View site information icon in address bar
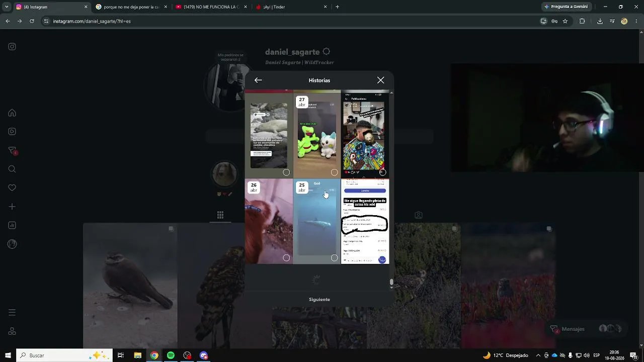Screen dimensions: 644x362 pyautogui.click(x=46, y=21)
